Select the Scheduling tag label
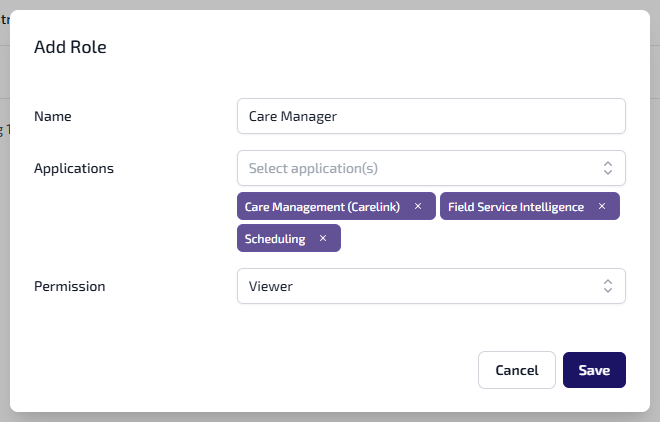This screenshot has height=422, width=660. pos(275,238)
